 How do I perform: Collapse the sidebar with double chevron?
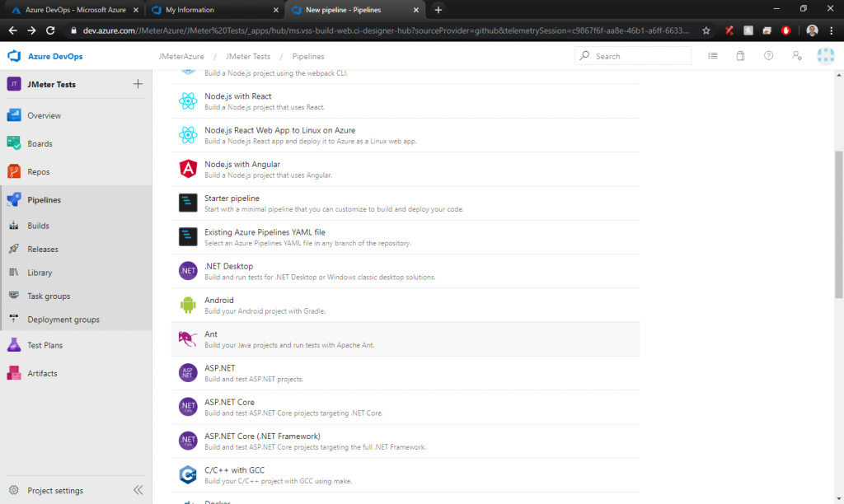[138, 490]
